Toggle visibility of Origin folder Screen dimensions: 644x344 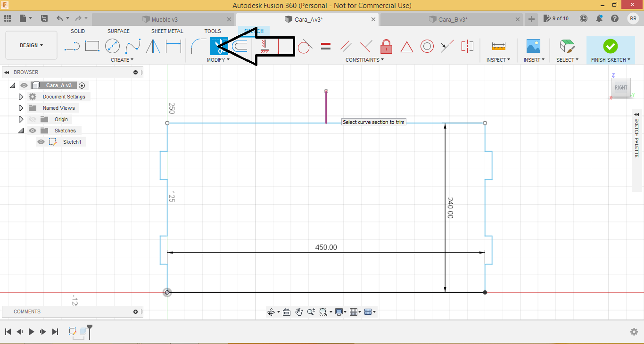pyautogui.click(x=33, y=119)
